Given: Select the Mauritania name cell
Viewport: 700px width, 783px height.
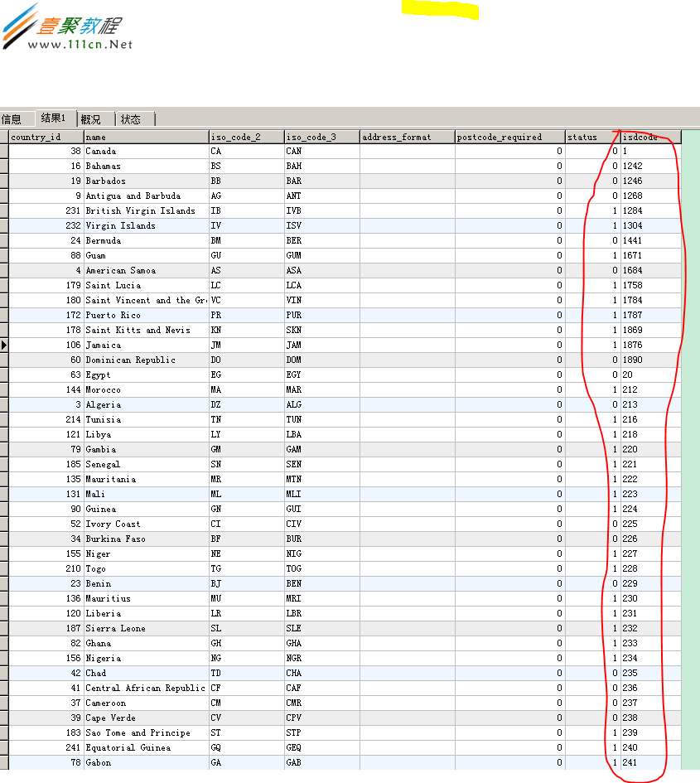Looking at the screenshot, I should [147, 480].
